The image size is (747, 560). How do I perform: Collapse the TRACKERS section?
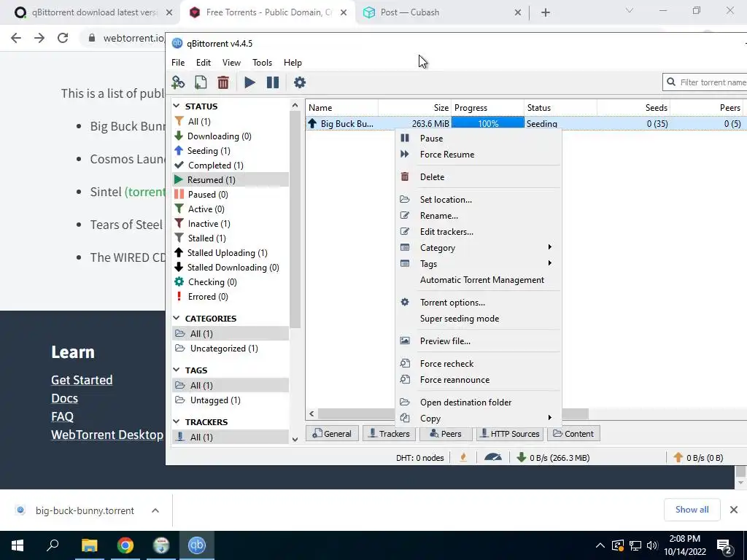(177, 421)
